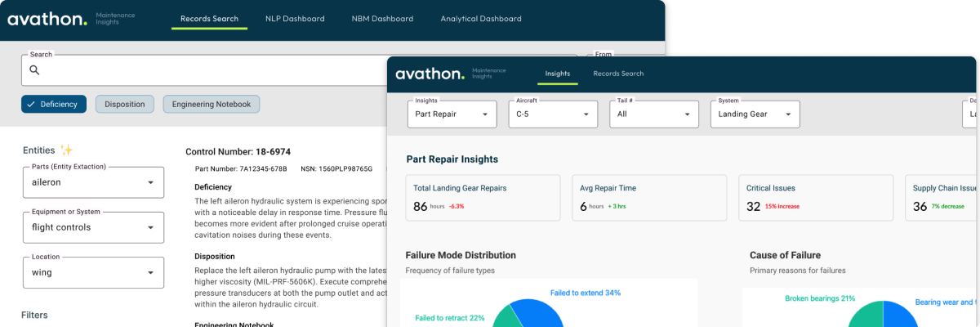Click the 7% decrease indicator
The image size is (980, 327).
pos(948,206)
